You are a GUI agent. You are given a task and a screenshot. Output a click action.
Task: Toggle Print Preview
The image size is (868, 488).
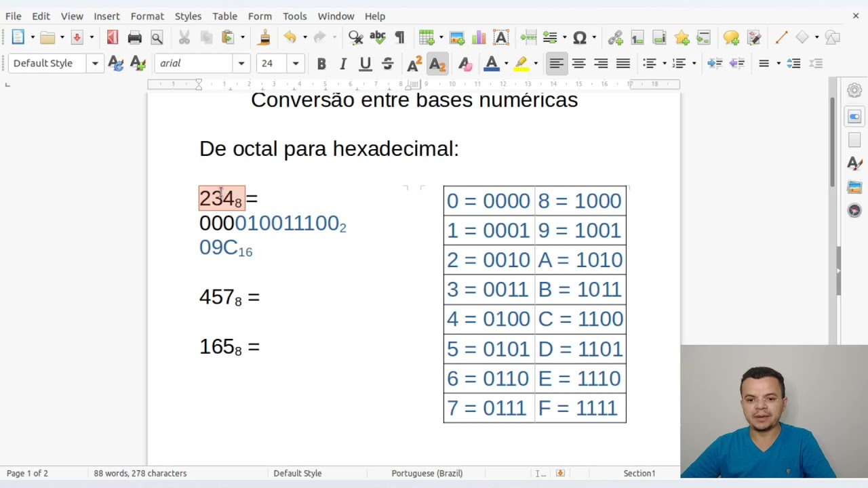click(157, 37)
